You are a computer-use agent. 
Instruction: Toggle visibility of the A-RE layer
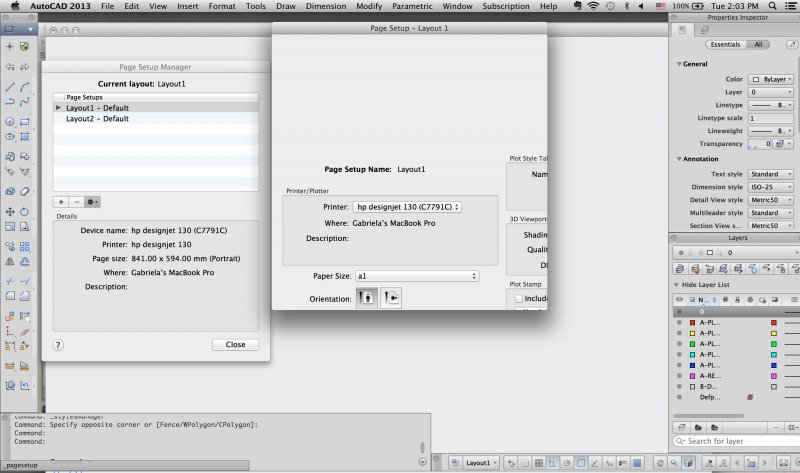click(679, 376)
